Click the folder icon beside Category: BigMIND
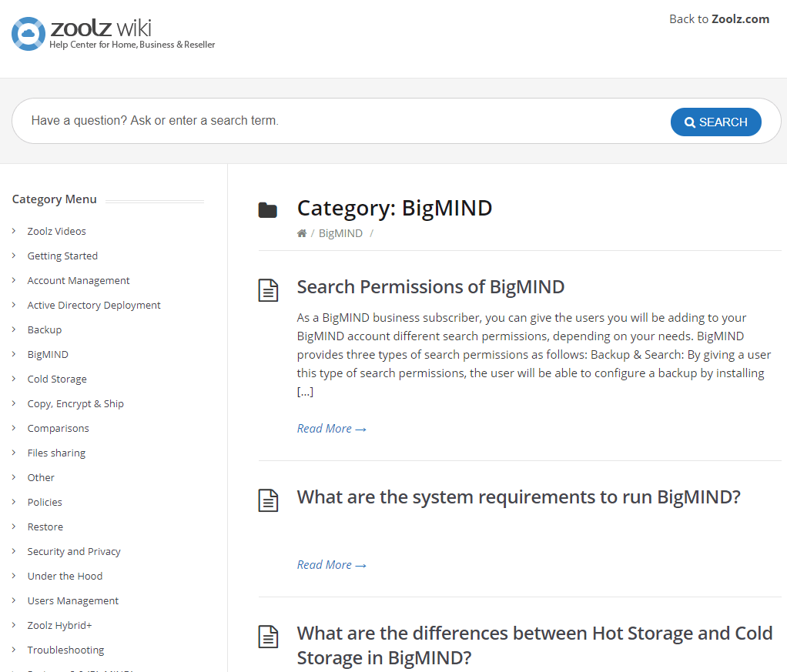The image size is (787, 672). coord(267,210)
